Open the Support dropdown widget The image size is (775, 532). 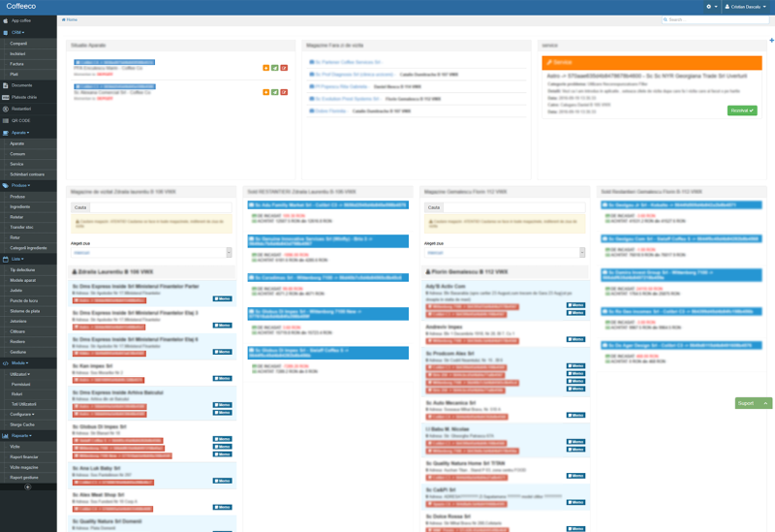pyautogui.click(x=753, y=403)
